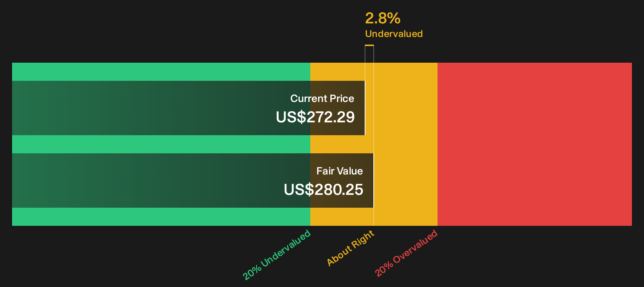The image size is (644, 287).
Task: Click the 20% Undervalued axis label
Action: coord(277,255)
